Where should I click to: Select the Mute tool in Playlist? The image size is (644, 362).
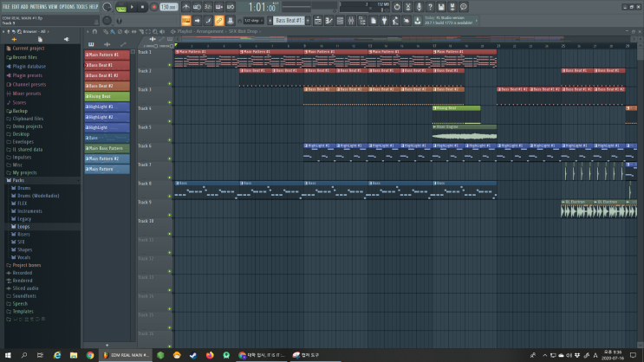coord(127,31)
